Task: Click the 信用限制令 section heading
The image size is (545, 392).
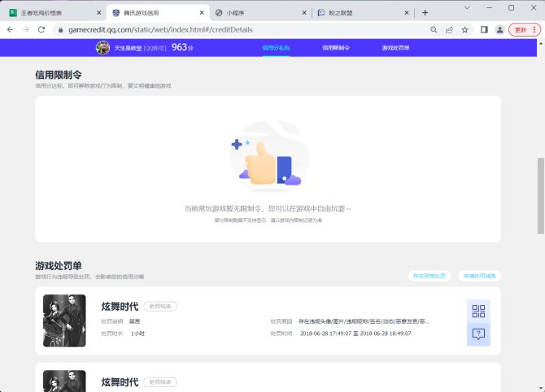Action: point(59,75)
